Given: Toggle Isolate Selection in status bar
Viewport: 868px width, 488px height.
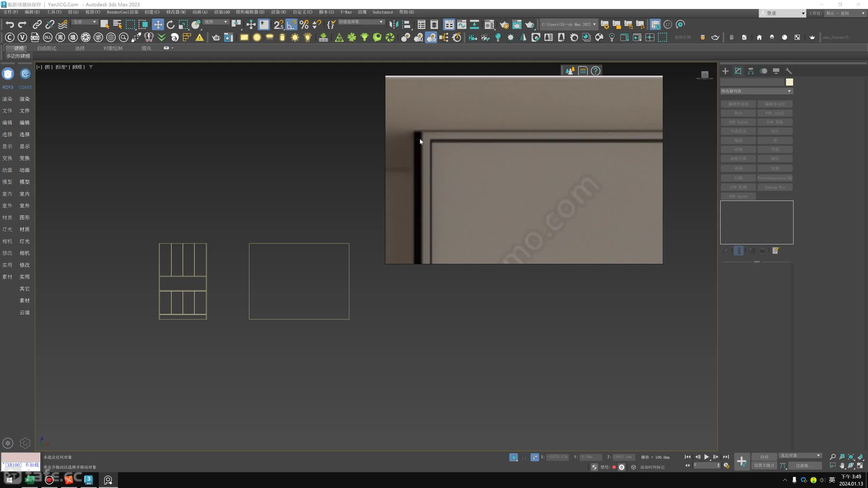Looking at the screenshot, I should [x=513, y=457].
